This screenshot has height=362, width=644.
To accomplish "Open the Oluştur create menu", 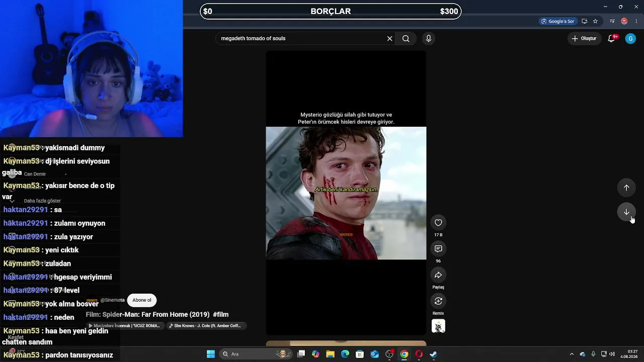I will click(584, 39).
